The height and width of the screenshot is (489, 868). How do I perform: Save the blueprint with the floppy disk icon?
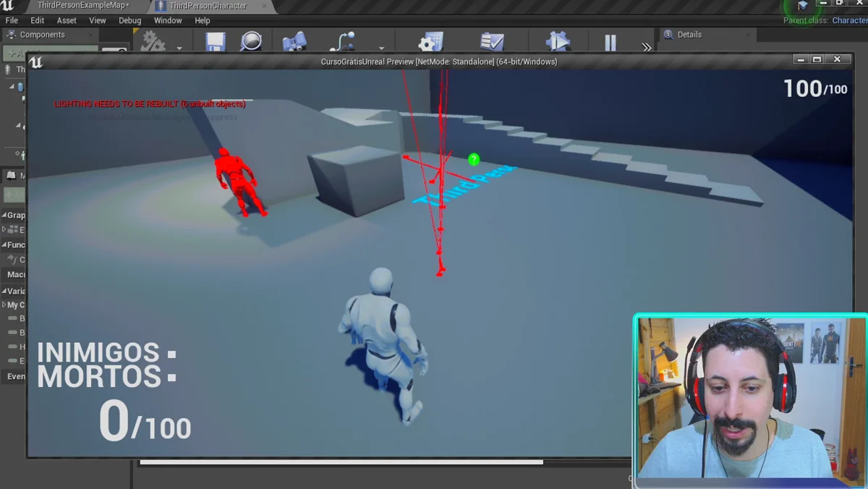(x=215, y=42)
